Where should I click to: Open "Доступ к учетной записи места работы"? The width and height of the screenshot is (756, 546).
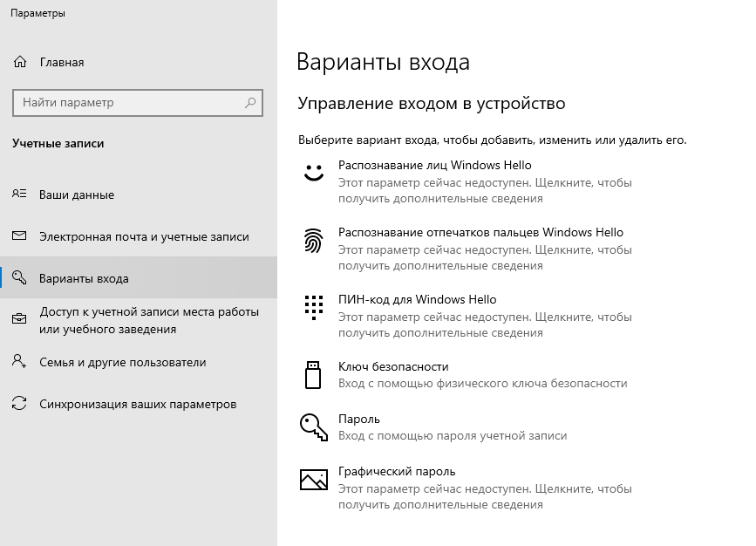click(x=139, y=320)
